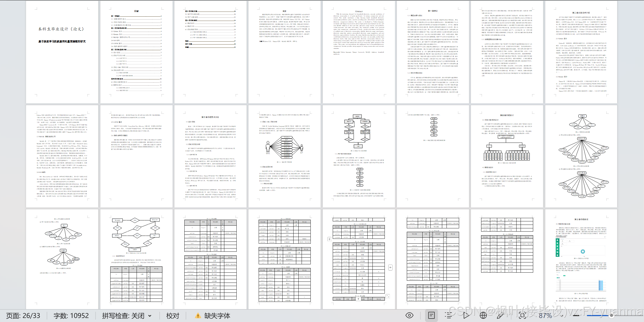Screen dimensions: 644x322
Task: Click the missing font warning icon
Action: (198, 316)
